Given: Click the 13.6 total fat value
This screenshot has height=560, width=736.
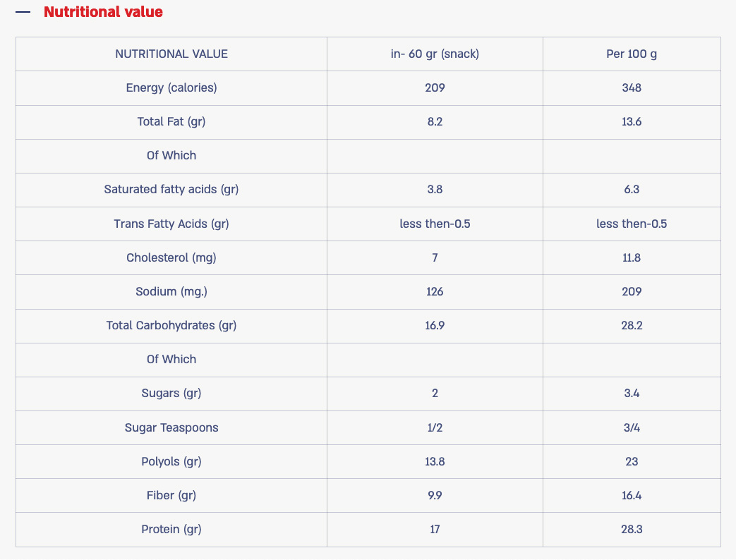Looking at the screenshot, I should 632,121.
